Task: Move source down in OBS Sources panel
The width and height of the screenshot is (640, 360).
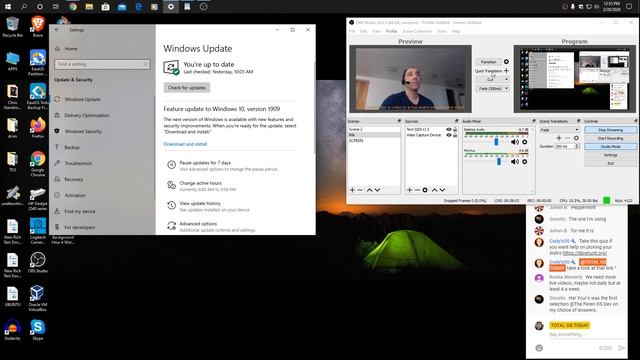Action: (442, 190)
